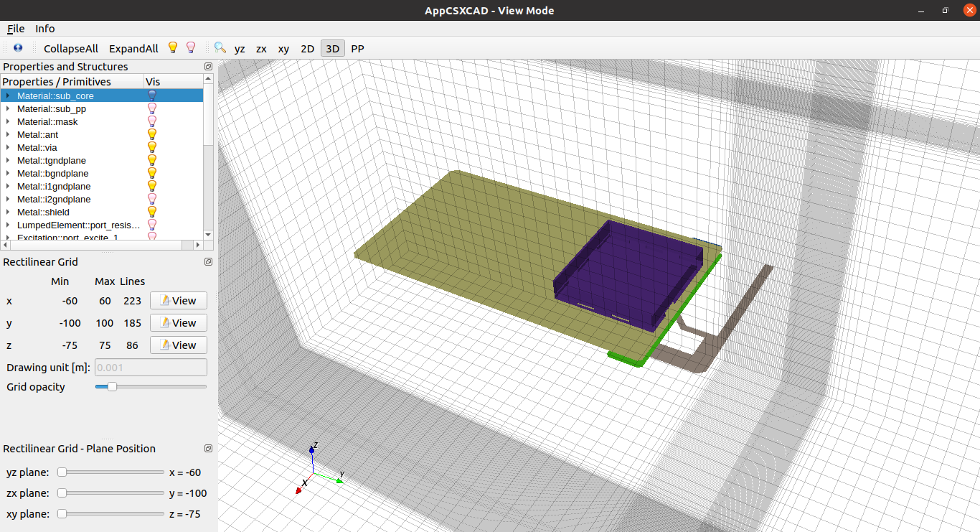This screenshot has width=980, height=532.
Task: Expand the Metal::bgndplane tree node
Action: (x=7, y=173)
